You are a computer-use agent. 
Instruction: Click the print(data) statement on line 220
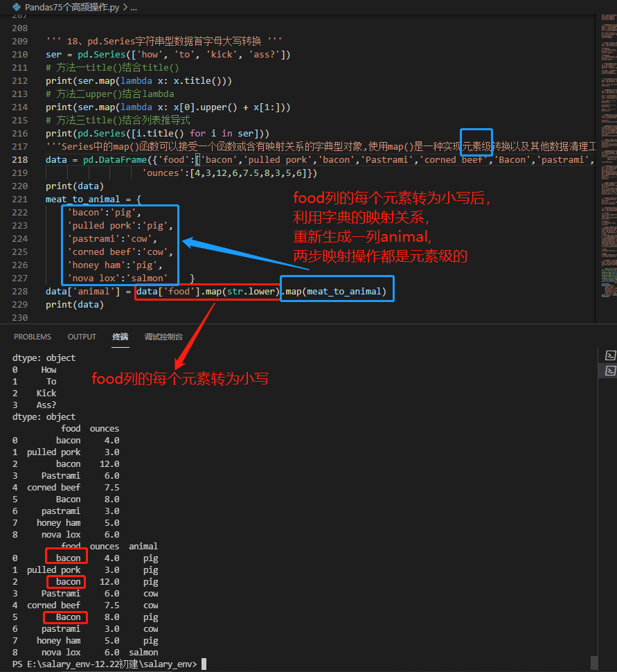pyautogui.click(x=75, y=186)
